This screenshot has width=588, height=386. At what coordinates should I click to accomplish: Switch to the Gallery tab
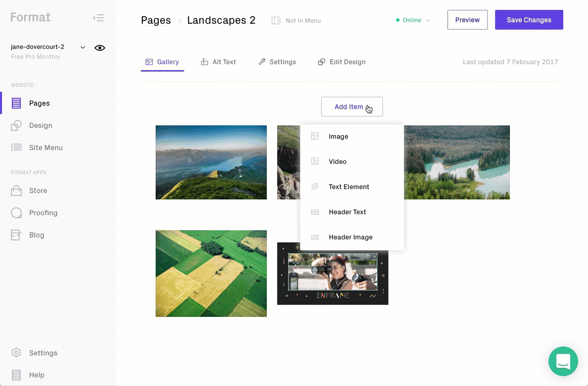pyautogui.click(x=163, y=62)
